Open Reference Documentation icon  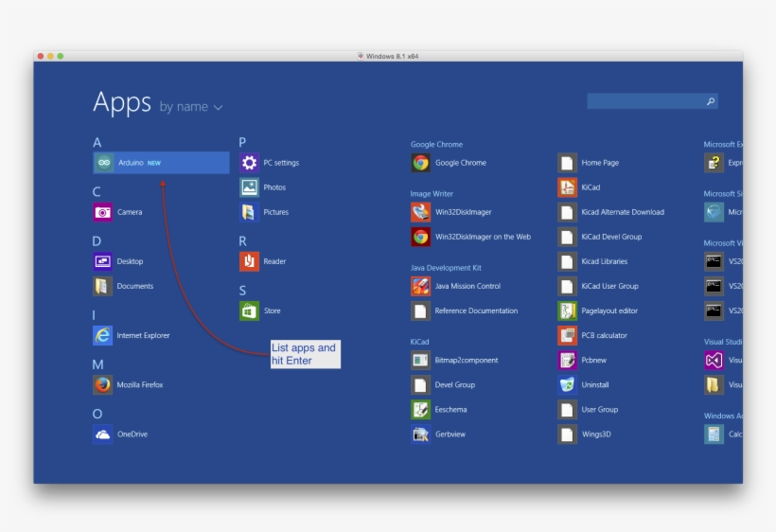(421, 310)
